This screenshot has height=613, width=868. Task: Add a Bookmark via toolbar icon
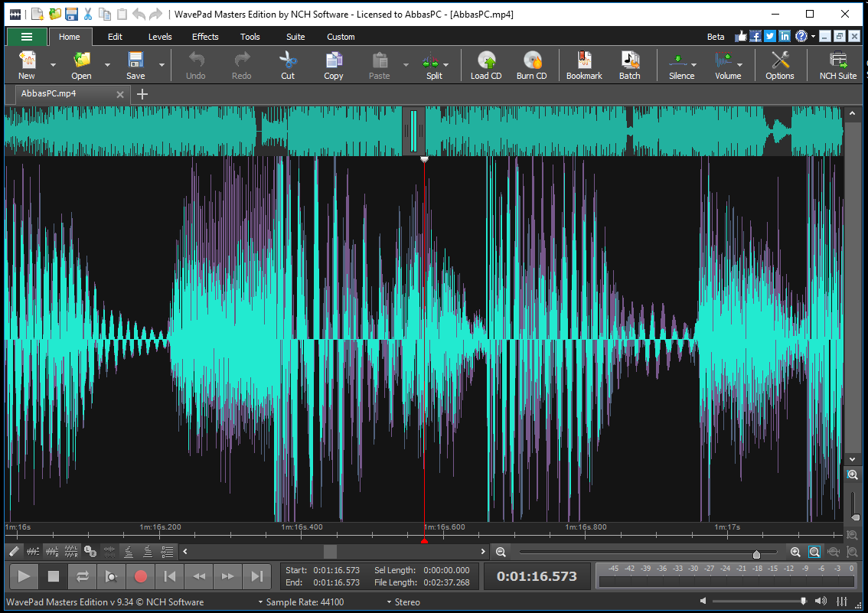coord(584,60)
